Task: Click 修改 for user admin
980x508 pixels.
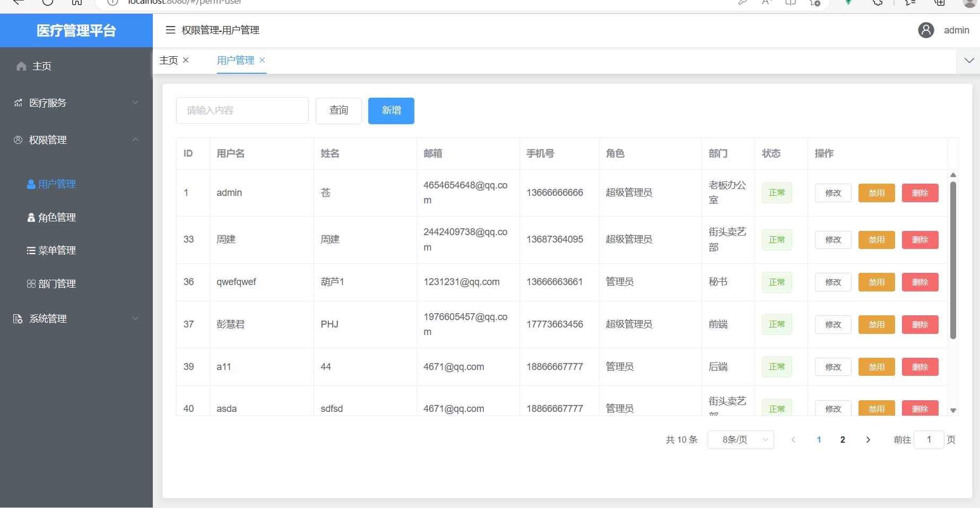Action: click(x=833, y=193)
